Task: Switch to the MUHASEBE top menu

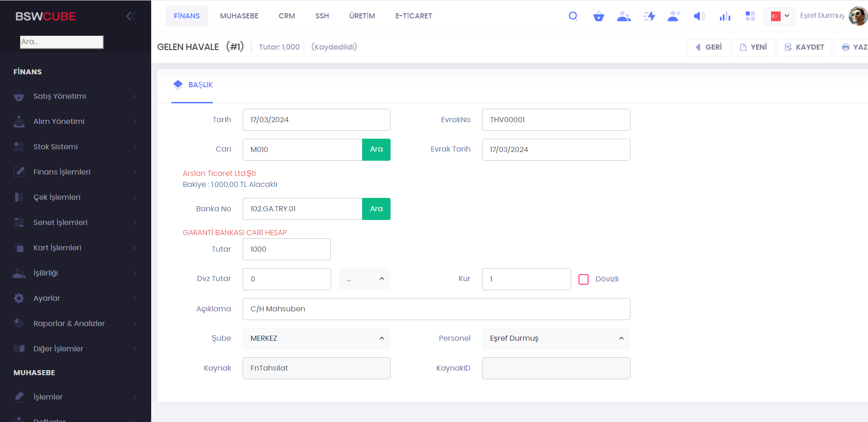Action: [239, 16]
